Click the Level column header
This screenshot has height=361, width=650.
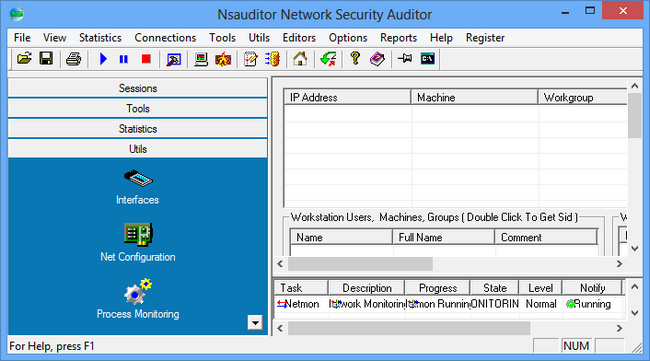point(541,288)
